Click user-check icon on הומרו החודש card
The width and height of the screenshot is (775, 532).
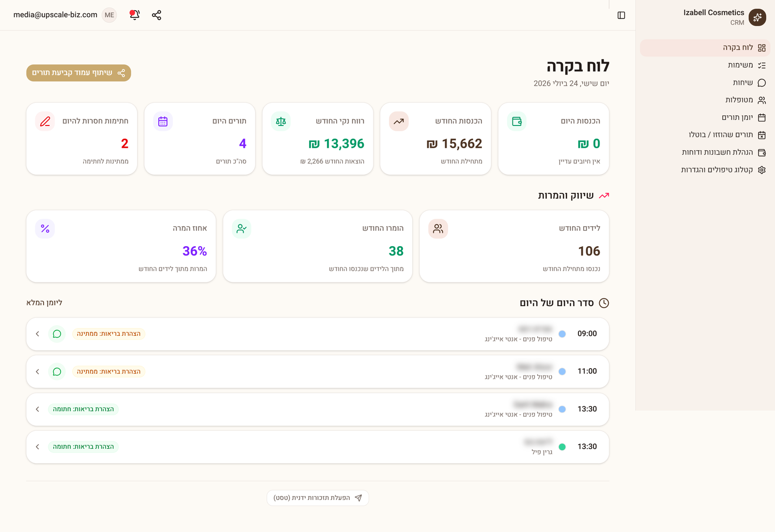coord(242,229)
